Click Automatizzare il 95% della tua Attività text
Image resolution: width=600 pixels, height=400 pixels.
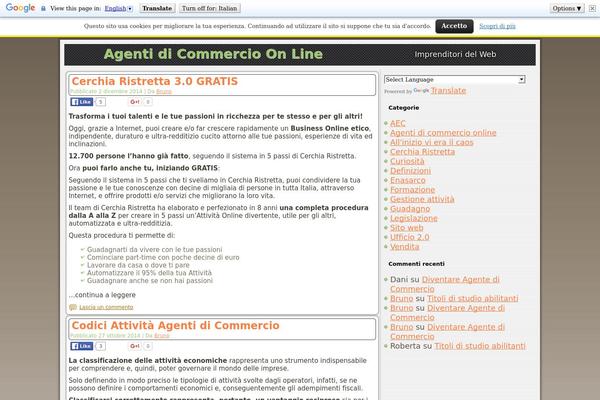pyautogui.click(x=149, y=273)
